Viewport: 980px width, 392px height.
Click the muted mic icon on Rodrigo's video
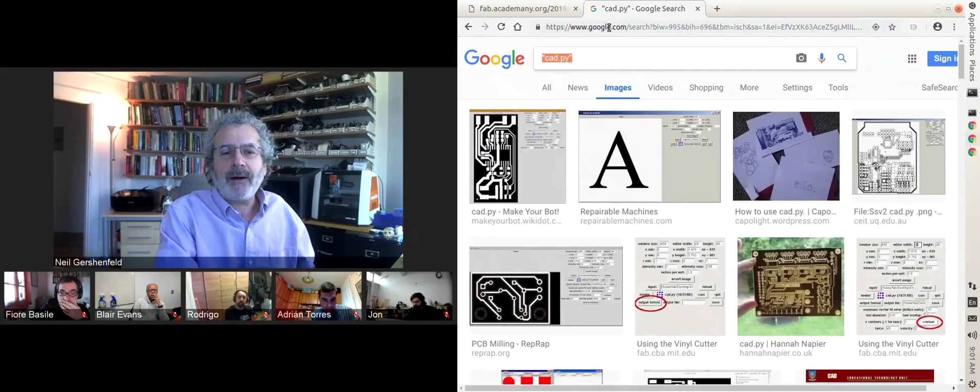[265, 314]
